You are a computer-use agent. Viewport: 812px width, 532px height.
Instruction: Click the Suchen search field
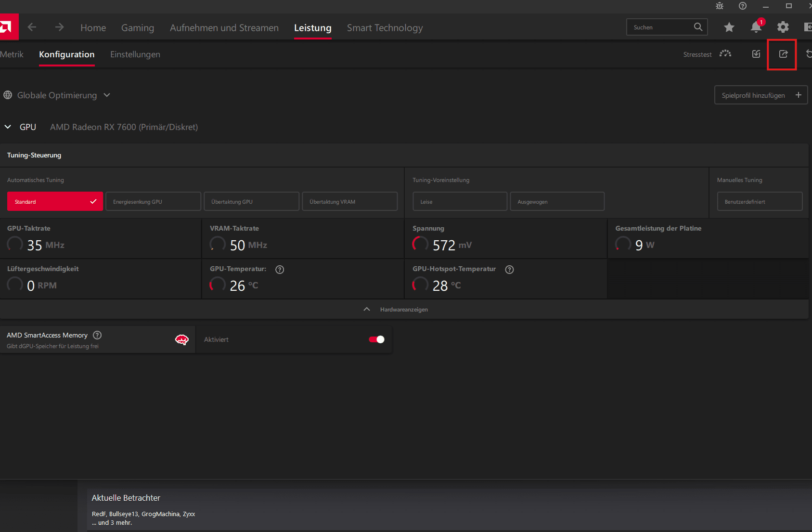[667, 27]
